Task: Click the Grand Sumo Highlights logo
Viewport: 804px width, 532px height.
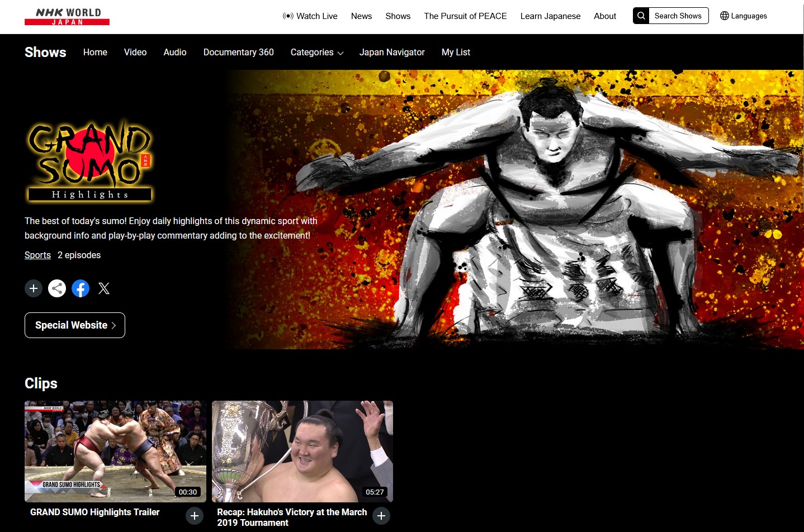Action: click(x=89, y=161)
